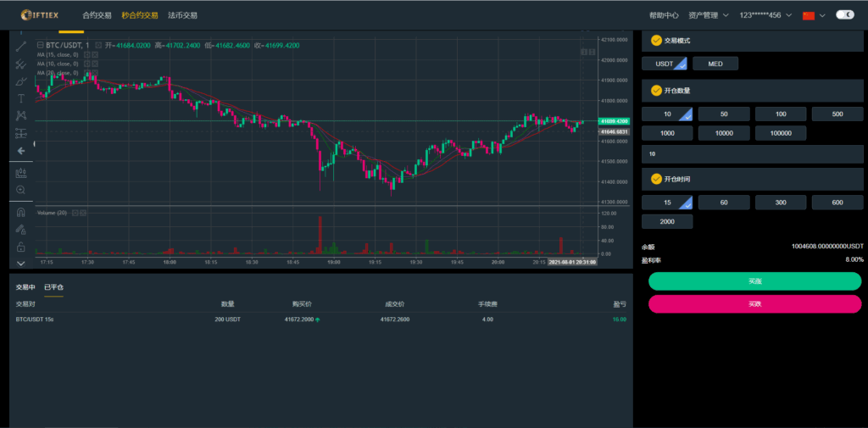Open the 合约交易 menu item

pyautogui.click(x=97, y=15)
